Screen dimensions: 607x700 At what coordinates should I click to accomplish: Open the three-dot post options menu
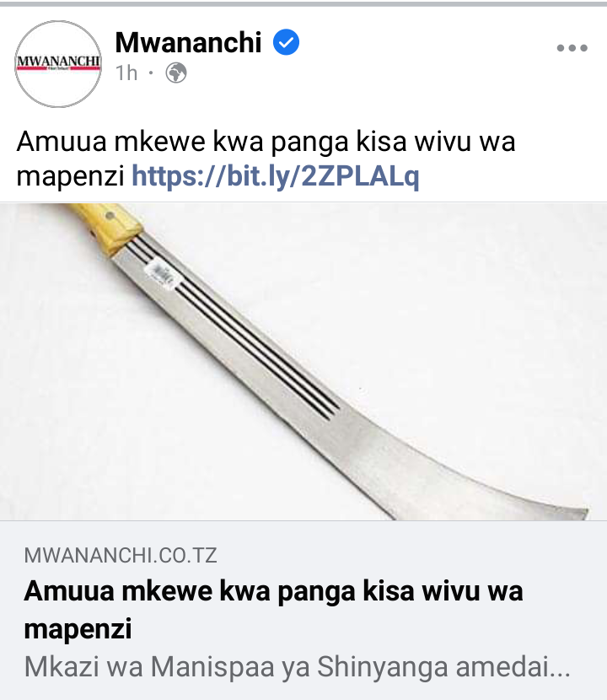pos(572,48)
